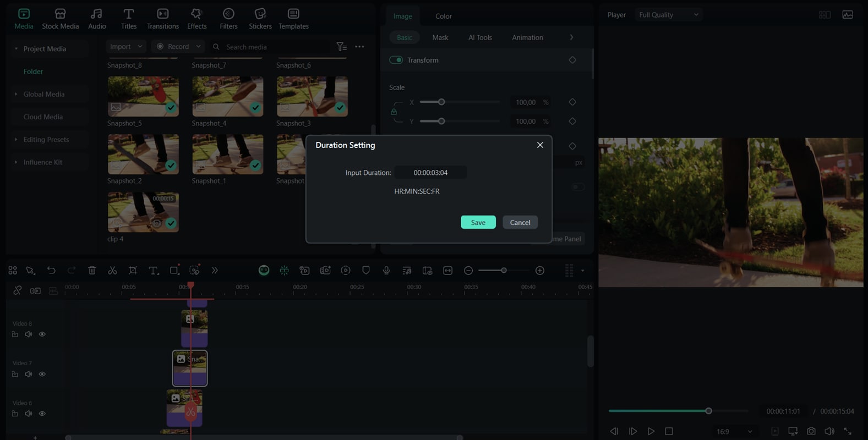Image resolution: width=868 pixels, height=440 pixels.
Task: Zoom in the timeline with plus icon
Action: click(x=540, y=271)
